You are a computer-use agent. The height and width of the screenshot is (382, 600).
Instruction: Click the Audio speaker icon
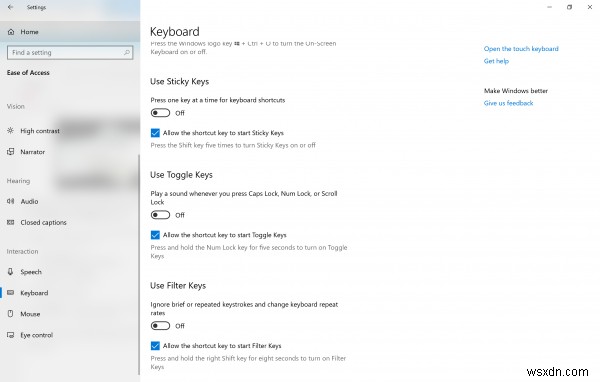(11, 201)
